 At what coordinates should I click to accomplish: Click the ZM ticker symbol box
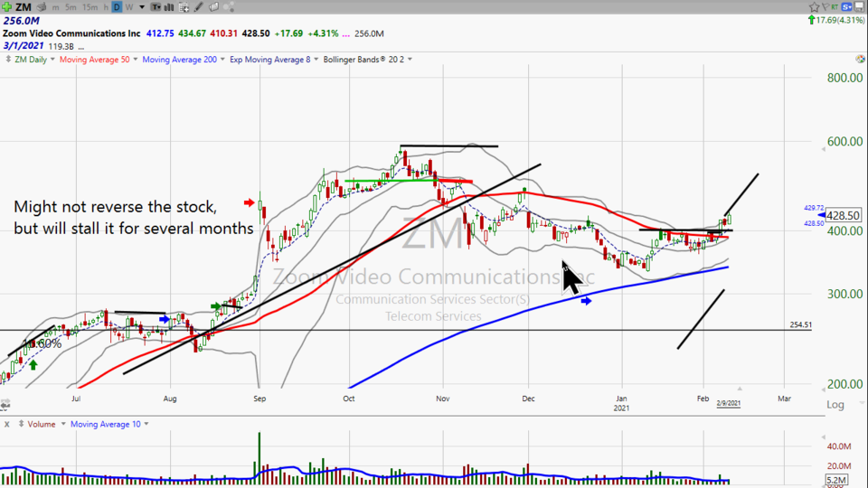pyautogui.click(x=24, y=7)
